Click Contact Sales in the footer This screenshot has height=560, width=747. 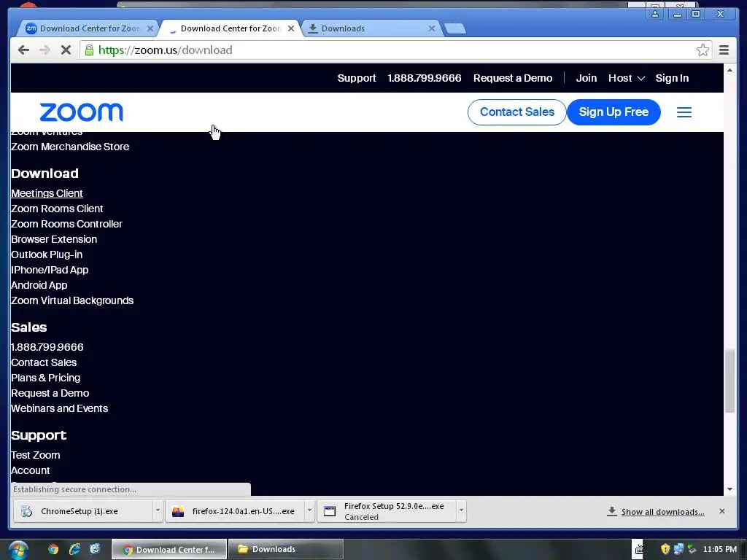[44, 362]
